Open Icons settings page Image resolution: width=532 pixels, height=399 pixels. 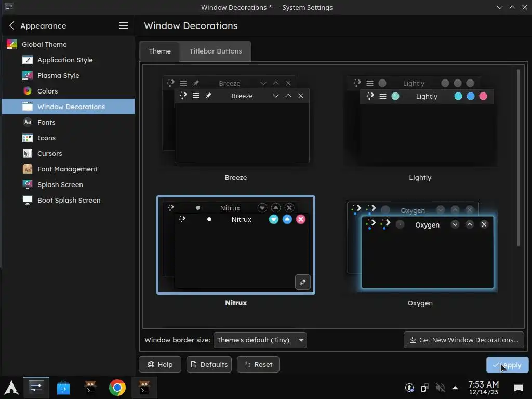(x=68, y=138)
